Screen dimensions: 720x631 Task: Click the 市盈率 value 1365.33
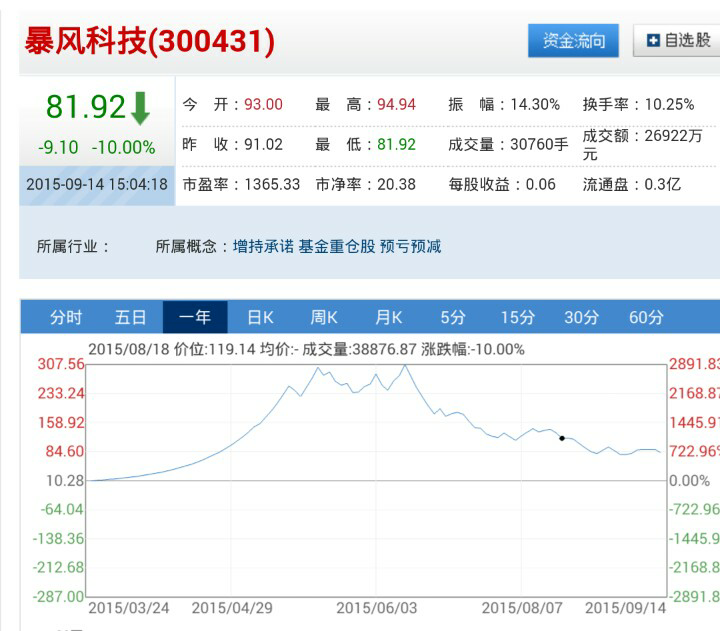272,185
